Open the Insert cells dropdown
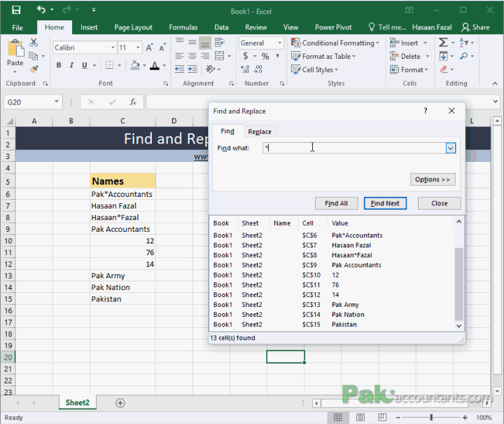 [x=426, y=43]
